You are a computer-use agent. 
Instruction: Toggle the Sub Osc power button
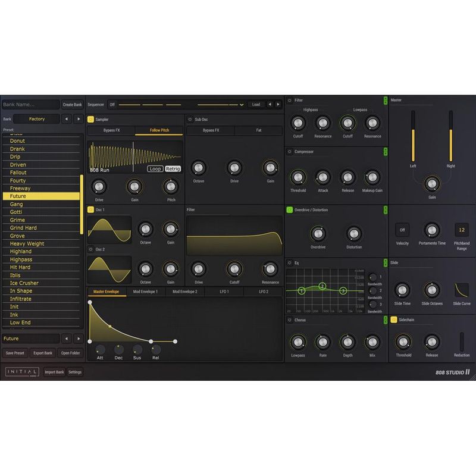pos(190,120)
